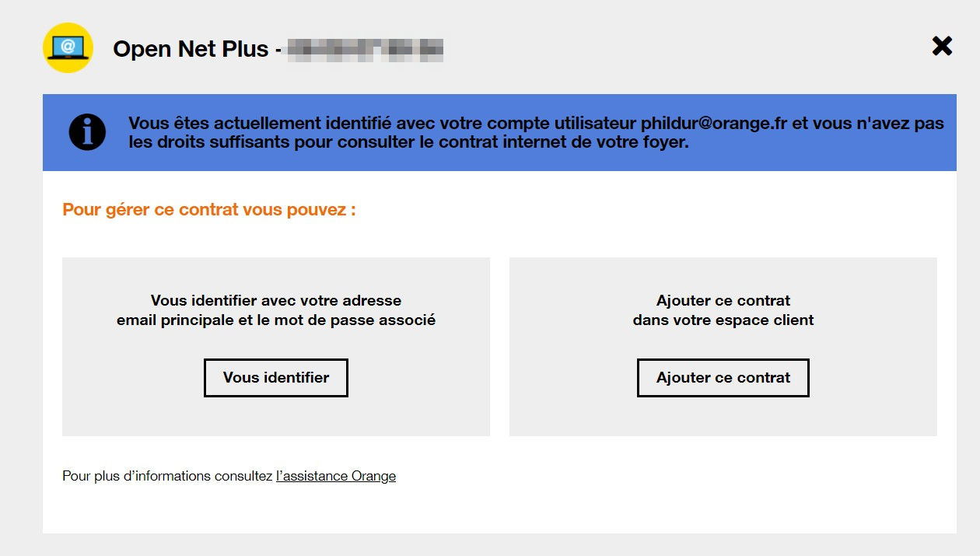
Task: Click the orange "Pour gérer ce contrat" heading
Action: 209,210
